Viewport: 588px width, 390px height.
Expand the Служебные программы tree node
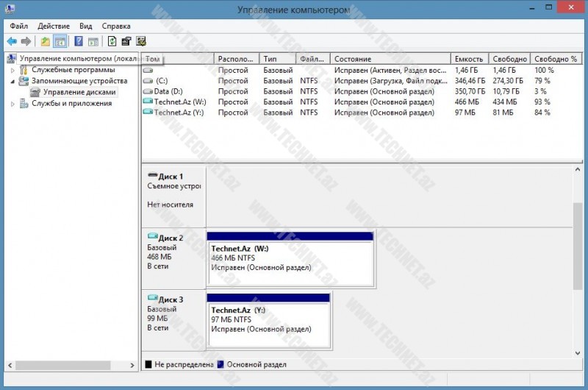click(x=12, y=70)
